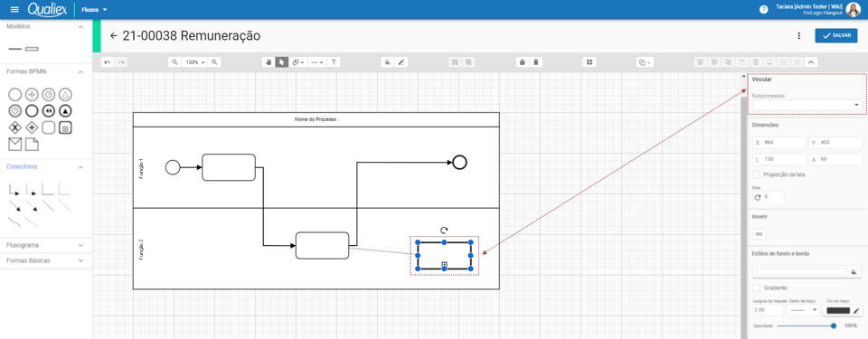Screen dimensions: 868x339
Task: Click the stroke pen color tool
Action: (401, 62)
